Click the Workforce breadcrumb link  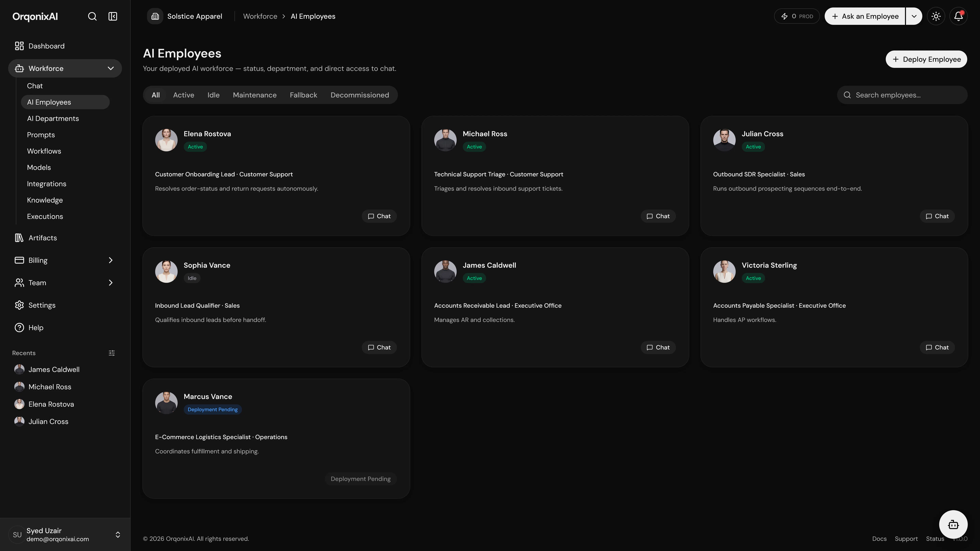click(x=260, y=16)
